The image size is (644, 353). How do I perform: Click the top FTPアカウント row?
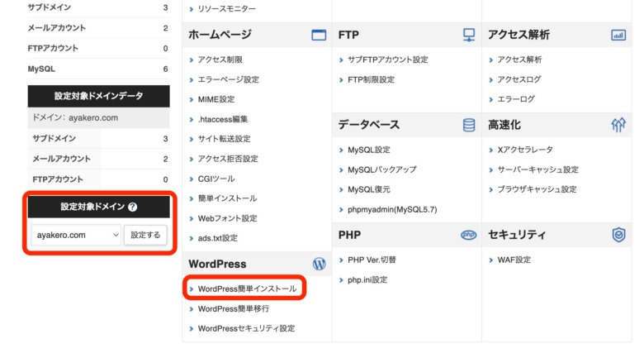98,48
